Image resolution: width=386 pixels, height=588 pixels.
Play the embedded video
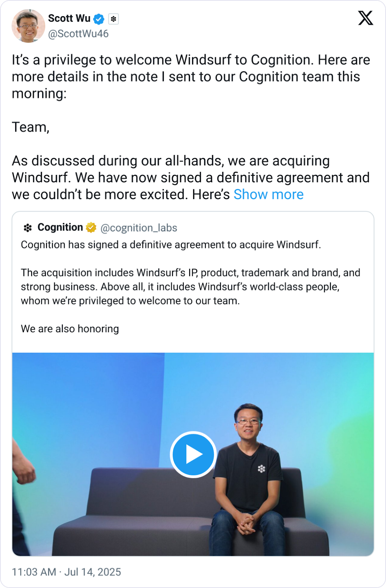click(x=193, y=455)
